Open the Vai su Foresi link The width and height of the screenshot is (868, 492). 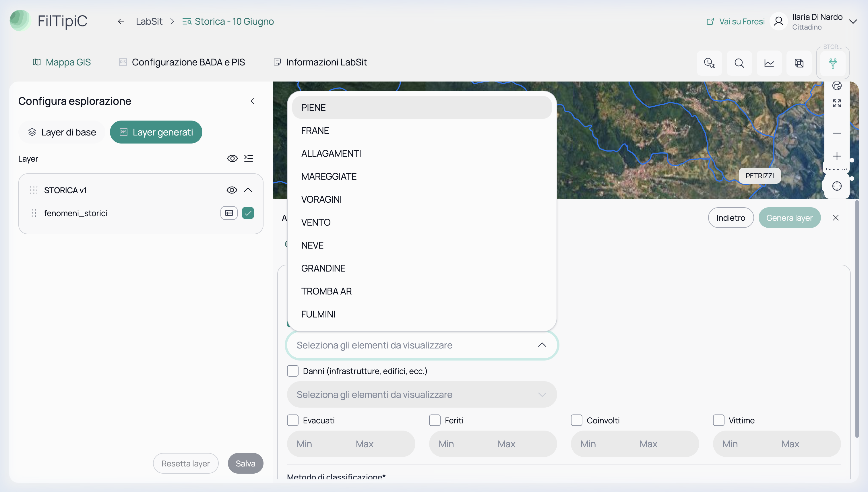point(736,22)
